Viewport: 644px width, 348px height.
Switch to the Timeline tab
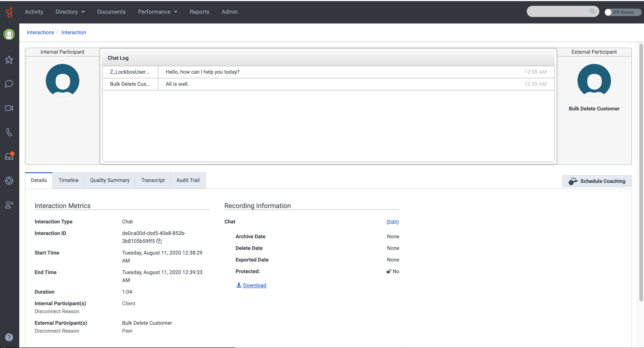68,180
